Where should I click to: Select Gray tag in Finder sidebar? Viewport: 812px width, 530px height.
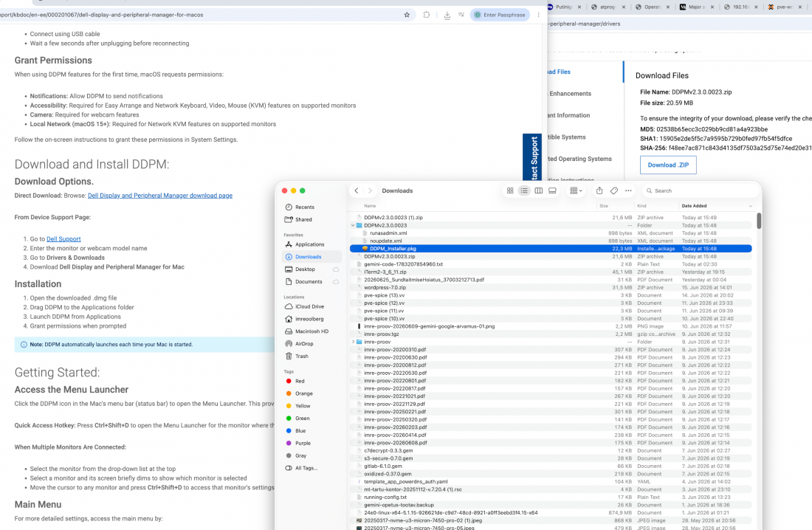coord(301,455)
